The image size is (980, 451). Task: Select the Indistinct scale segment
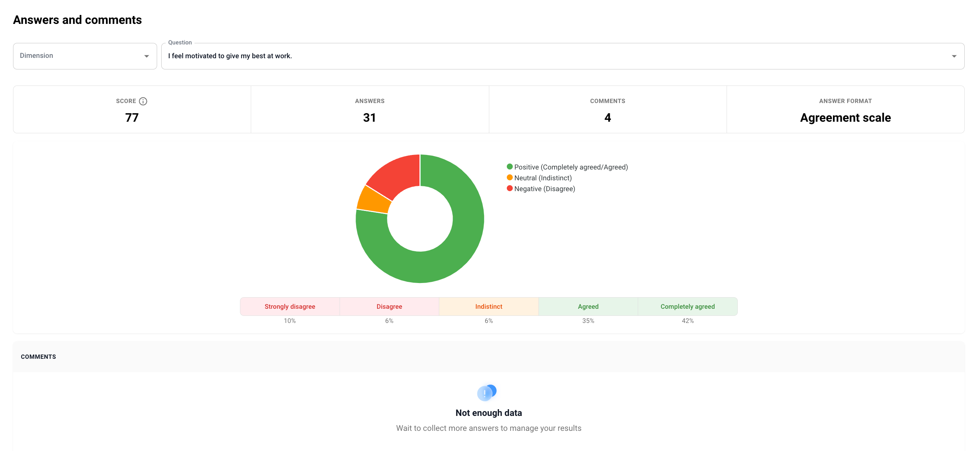click(489, 307)
